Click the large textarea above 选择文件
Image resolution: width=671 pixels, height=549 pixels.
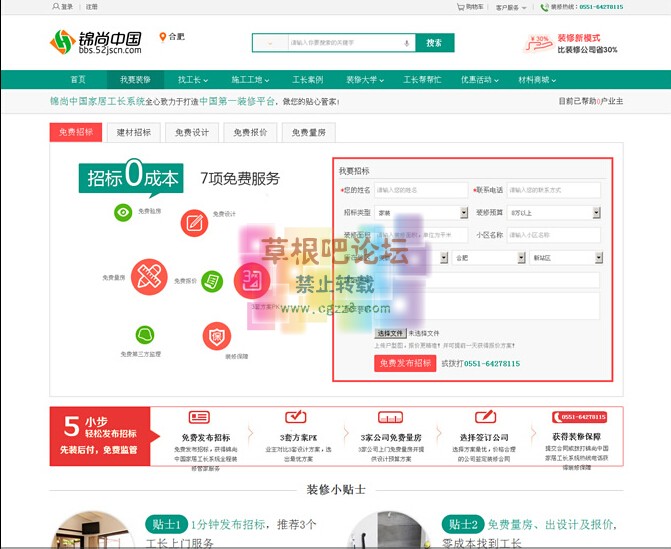(487, 306)
